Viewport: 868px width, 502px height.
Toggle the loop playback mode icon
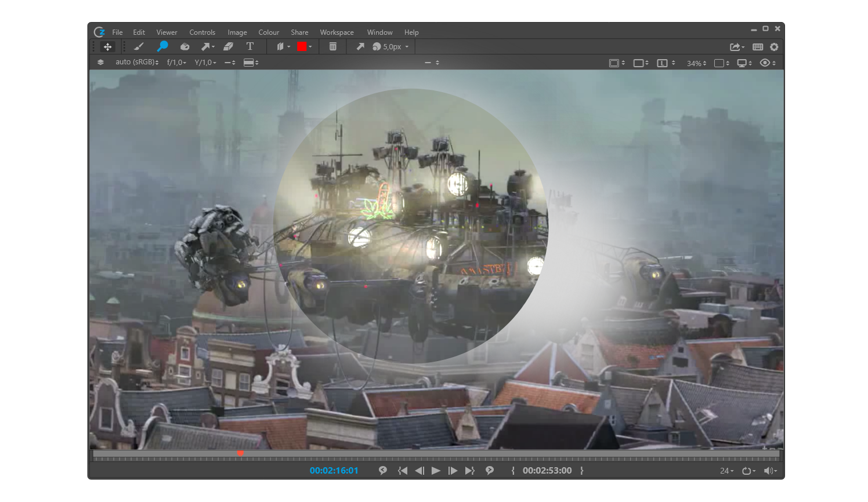click(746, 471)
